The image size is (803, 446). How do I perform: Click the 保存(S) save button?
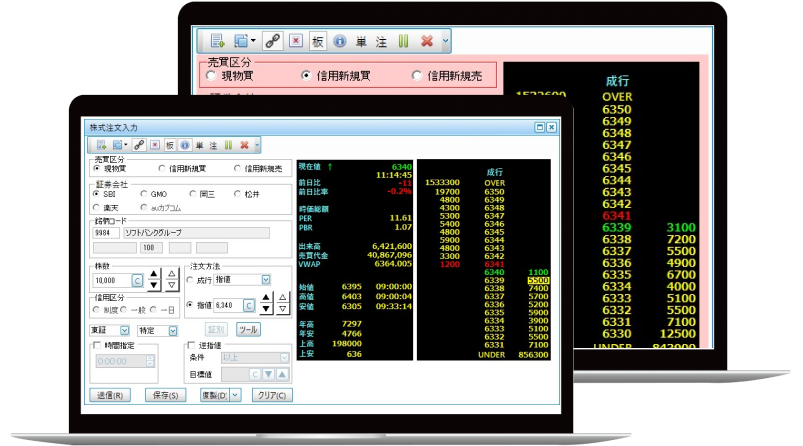(x=164, y=395)
